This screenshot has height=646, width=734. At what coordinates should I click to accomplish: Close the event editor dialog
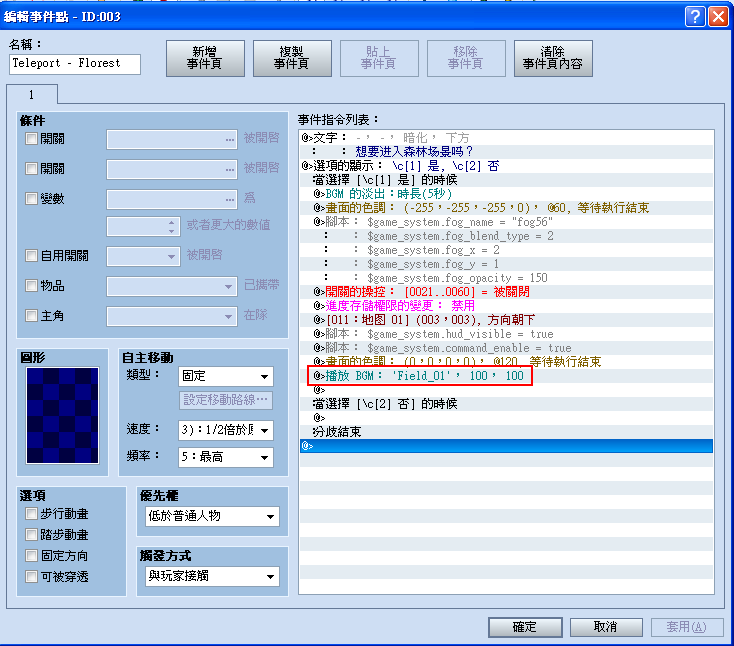[718, 17]
